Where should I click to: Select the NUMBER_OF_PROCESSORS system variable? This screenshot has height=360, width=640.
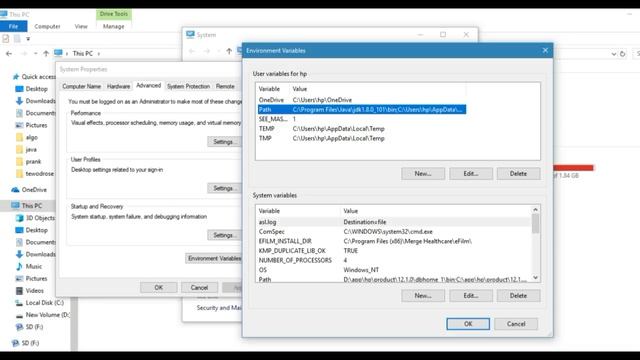(394, 260)
